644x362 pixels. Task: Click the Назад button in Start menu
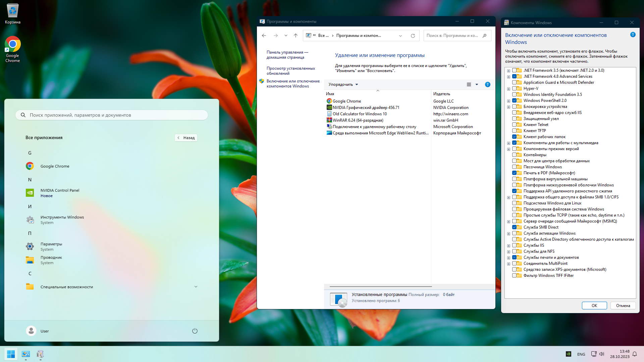coord(186,138)
